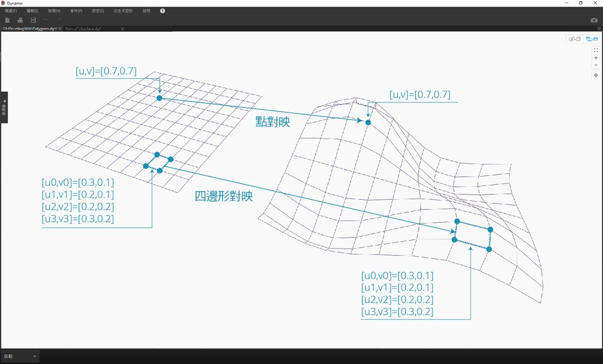This screenshot has height=364, width=603.
Task: Click the New file icon in toolbar
Action: click(x=8, y=20)
